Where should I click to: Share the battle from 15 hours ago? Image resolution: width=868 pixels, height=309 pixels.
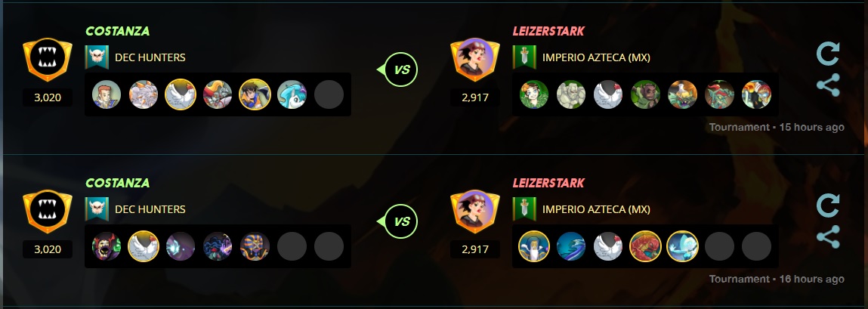click(828, 85)
